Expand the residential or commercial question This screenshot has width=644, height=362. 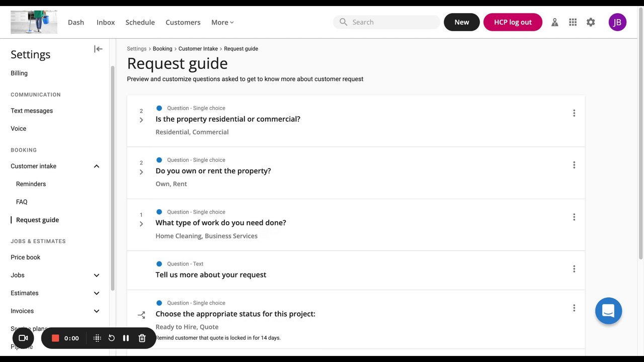click(x=141, y=120)
